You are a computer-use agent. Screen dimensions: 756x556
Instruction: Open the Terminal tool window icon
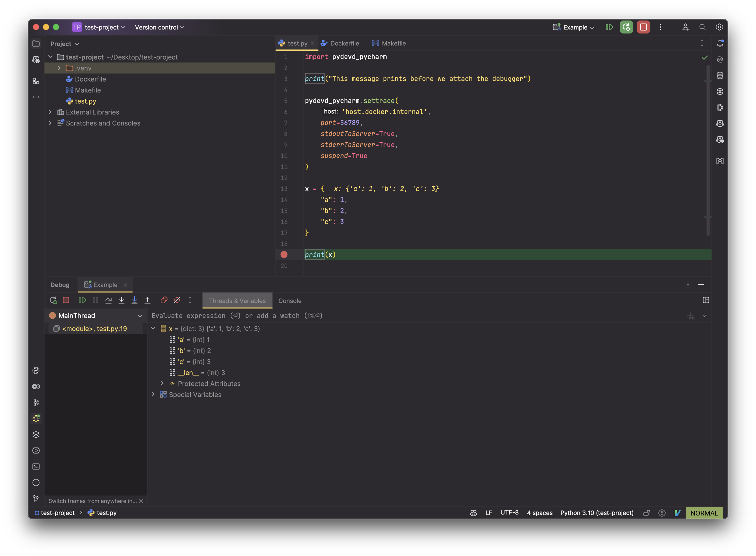36,466
